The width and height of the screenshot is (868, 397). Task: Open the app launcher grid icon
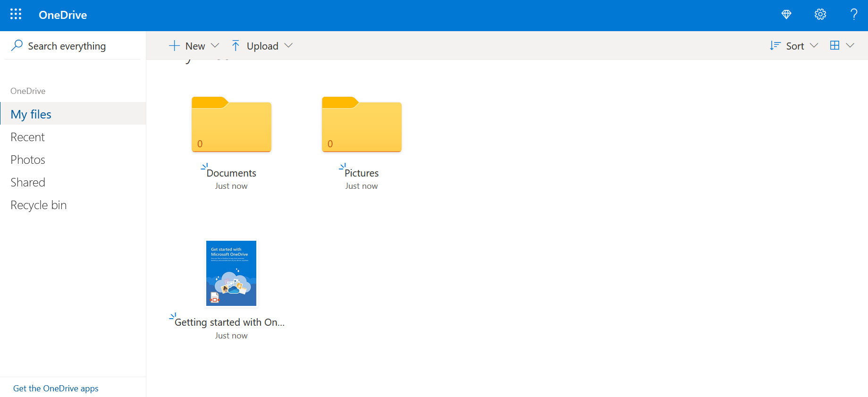pyautogui.click(x=16, y=14)
